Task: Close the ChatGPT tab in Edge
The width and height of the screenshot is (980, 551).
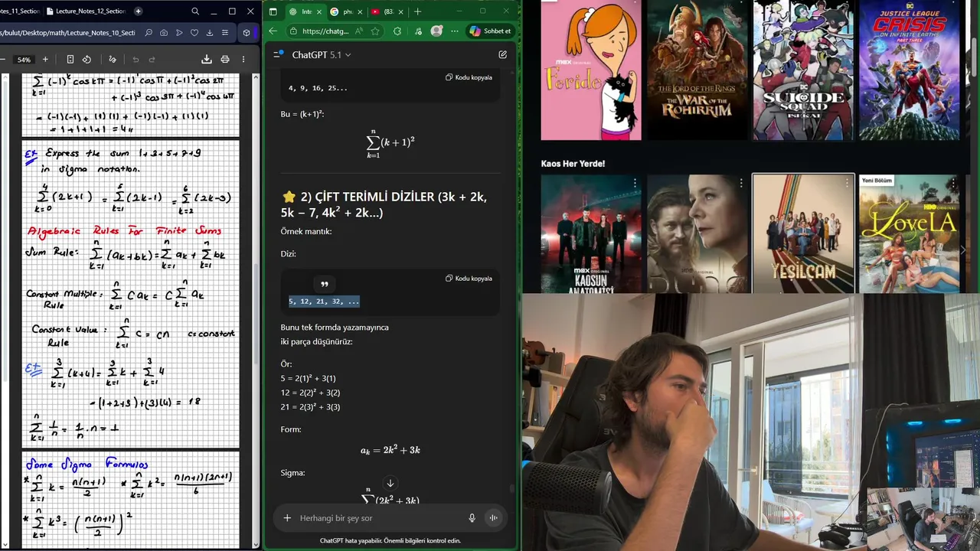Action: 318,11
